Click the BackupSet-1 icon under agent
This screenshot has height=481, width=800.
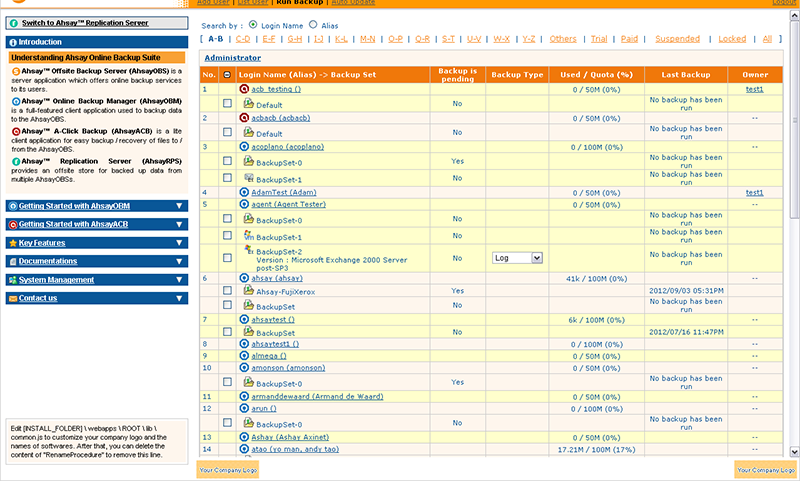click(x=248, y=236)
